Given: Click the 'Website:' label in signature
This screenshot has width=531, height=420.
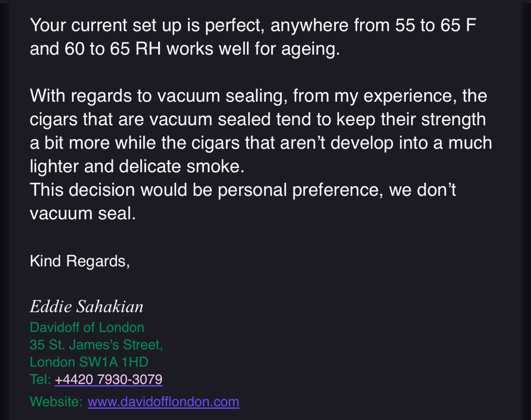Looking at the screenshot, I should coord(56,402).
